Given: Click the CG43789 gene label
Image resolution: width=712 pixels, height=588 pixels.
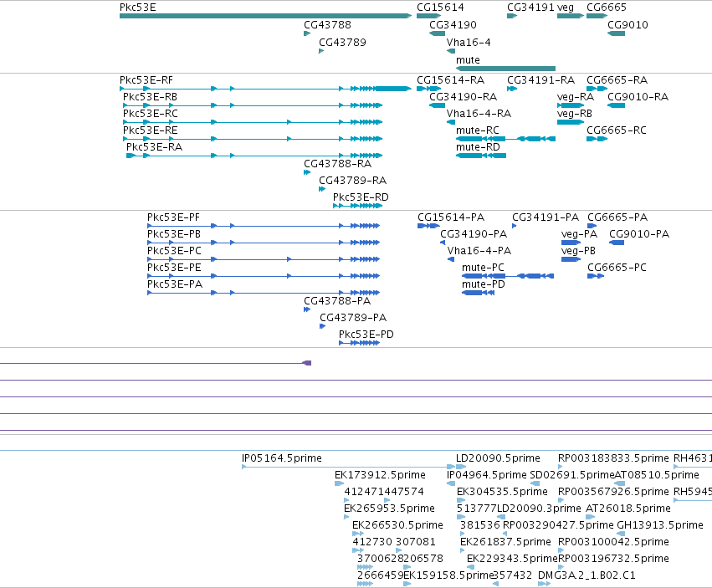Looking at the screenshot, I should pos(342,42).
